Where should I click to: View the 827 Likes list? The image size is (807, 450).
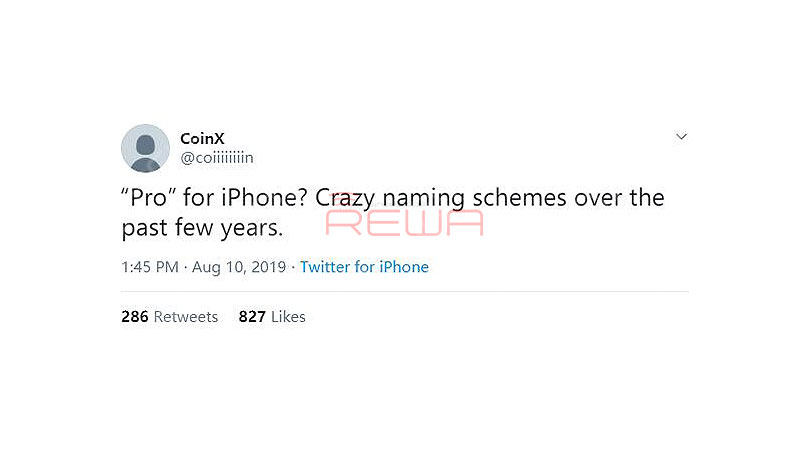coord(272,316)
